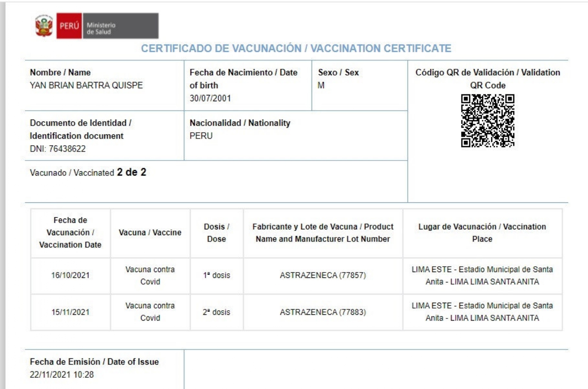Click the Vacuna / Vaccine column header

(x=150, y=232)
